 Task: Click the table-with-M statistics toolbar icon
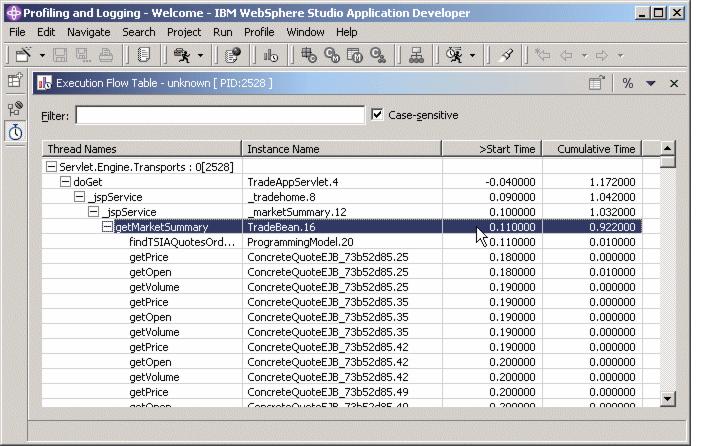(355, 55)
